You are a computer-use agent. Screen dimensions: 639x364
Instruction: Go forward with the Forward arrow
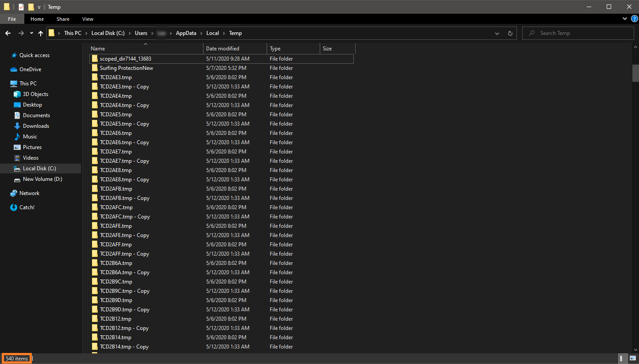(21, 33)
